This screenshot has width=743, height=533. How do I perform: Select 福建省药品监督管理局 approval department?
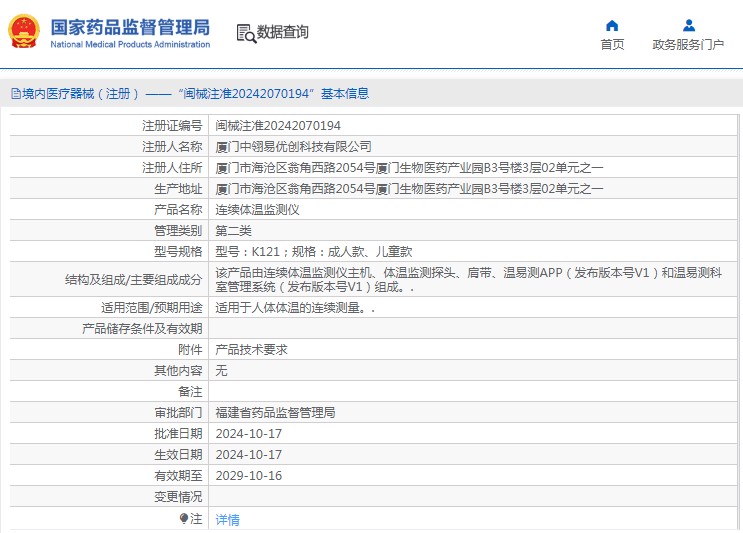[x=275, y=413]
